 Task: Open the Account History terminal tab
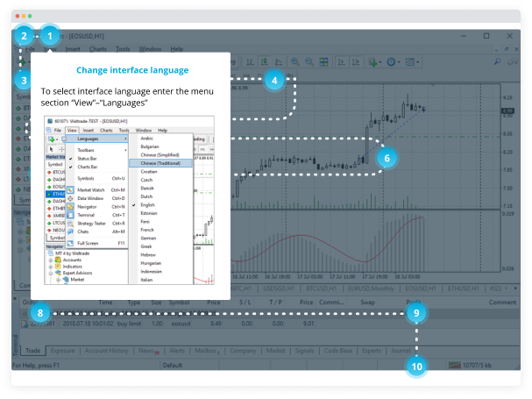(107, 351)
